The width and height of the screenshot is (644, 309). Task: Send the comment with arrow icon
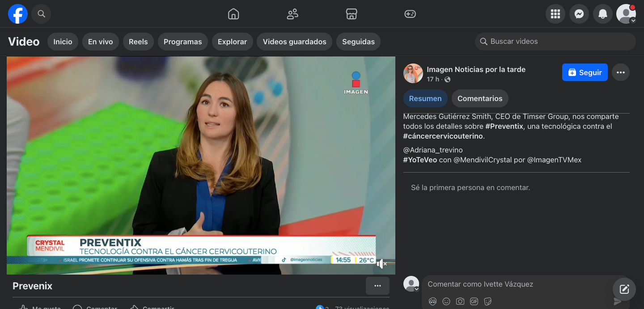[618, 301]
